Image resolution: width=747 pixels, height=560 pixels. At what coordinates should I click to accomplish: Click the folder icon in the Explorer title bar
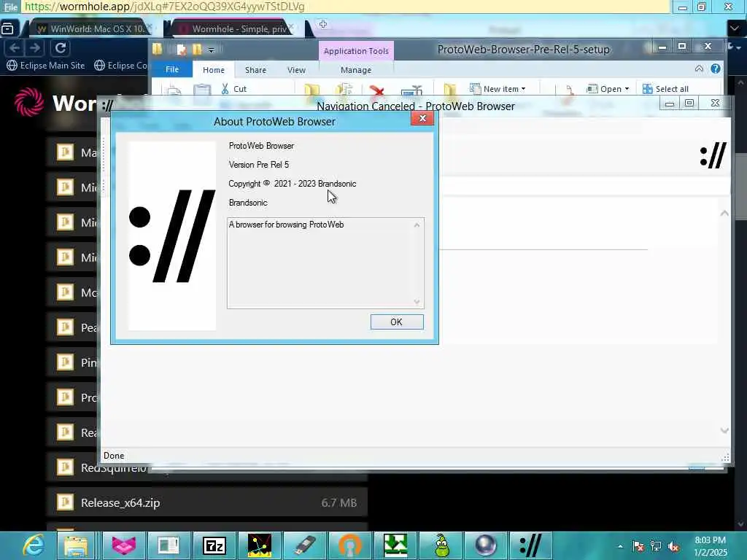tap(158, 49)
